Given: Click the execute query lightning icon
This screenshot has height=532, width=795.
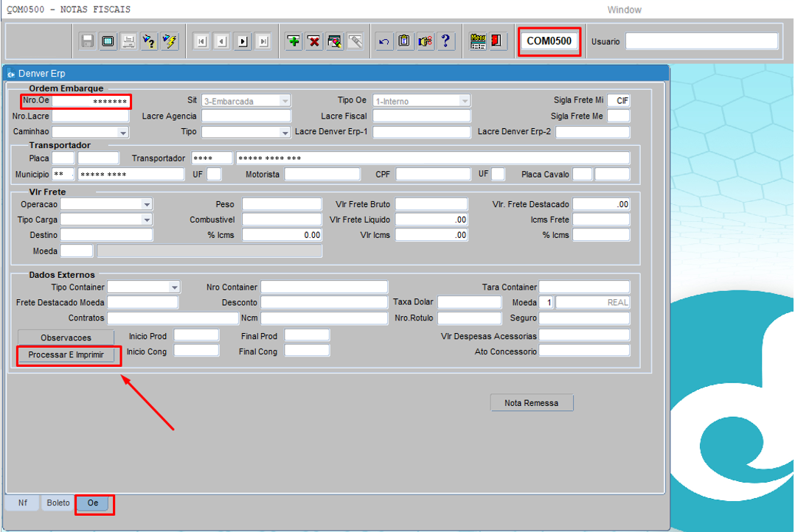Looking at the screenshot, I should 170,41.
